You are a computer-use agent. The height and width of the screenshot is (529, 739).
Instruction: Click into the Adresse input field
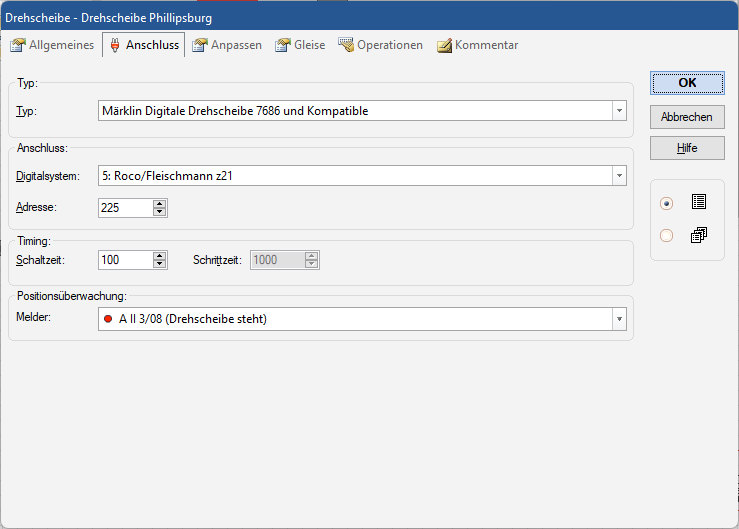[125, 208]
